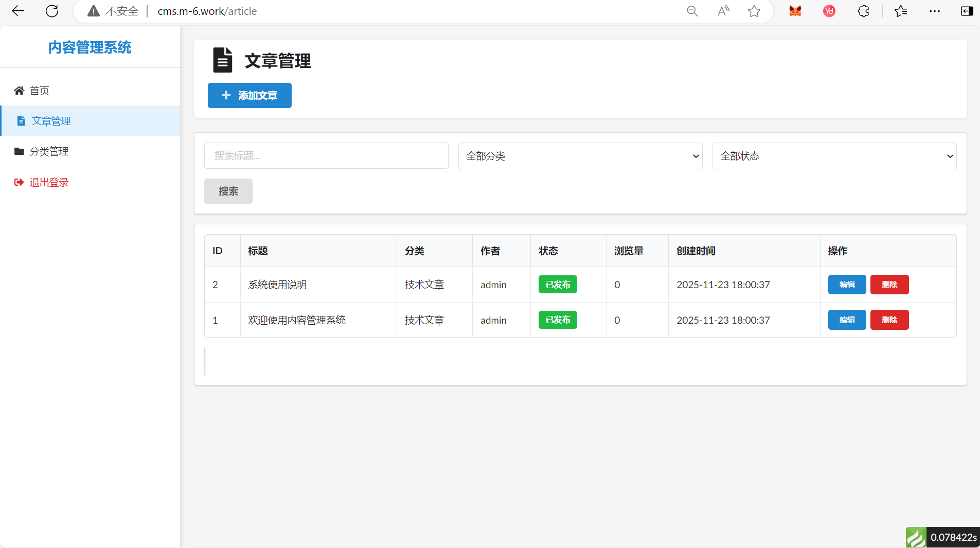
Task: Go to 首页 in the sidebar
Action: pos(39,91)
